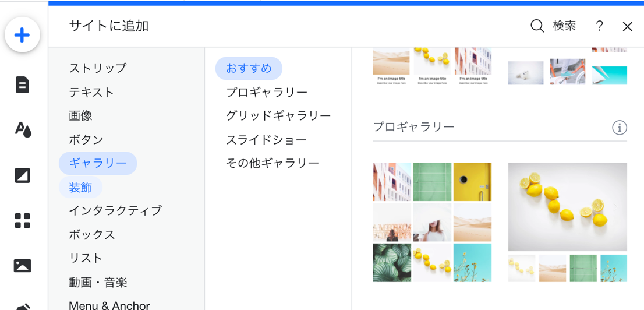Image resolution: width=644 pixels, height=310 pixels.
Task: Show info for プロギャラリー section
Action: 619,127
